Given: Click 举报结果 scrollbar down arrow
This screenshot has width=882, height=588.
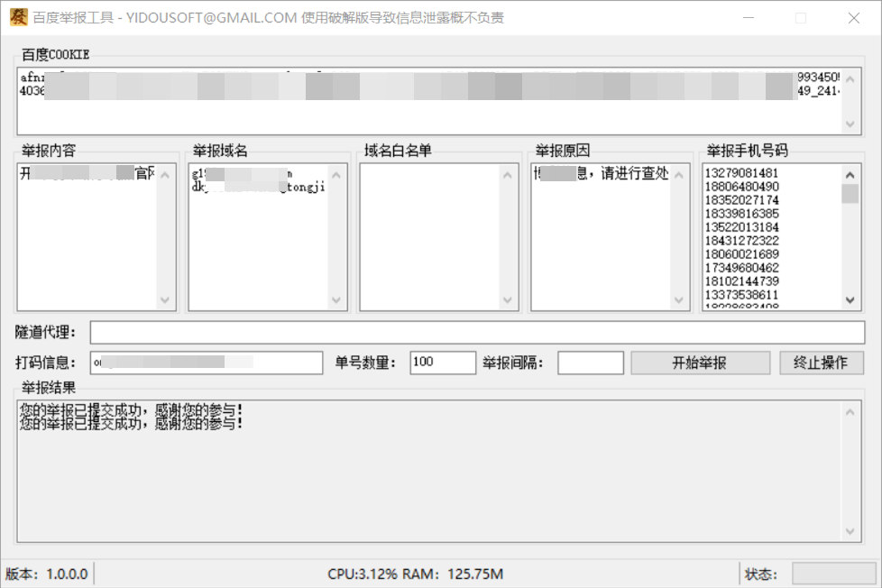Looking at the screenshot, I should point(850,531).
